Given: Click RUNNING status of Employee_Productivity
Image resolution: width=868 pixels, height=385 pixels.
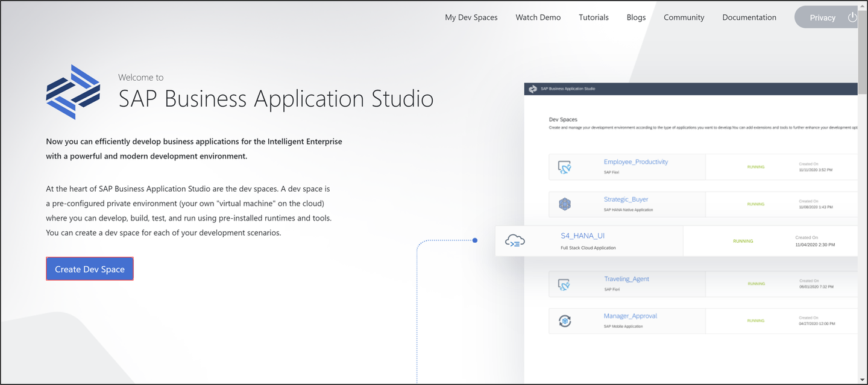Looking at the screenshot, I should (x=756, y=167).
